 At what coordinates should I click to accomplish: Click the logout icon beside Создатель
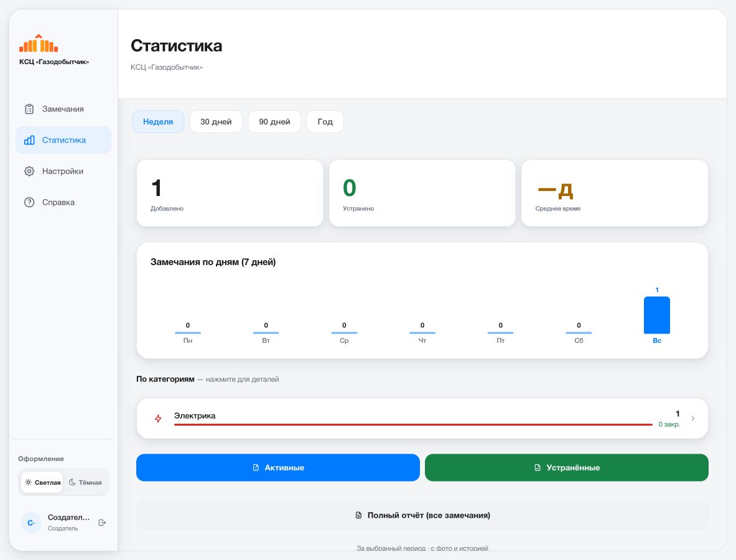102,523
